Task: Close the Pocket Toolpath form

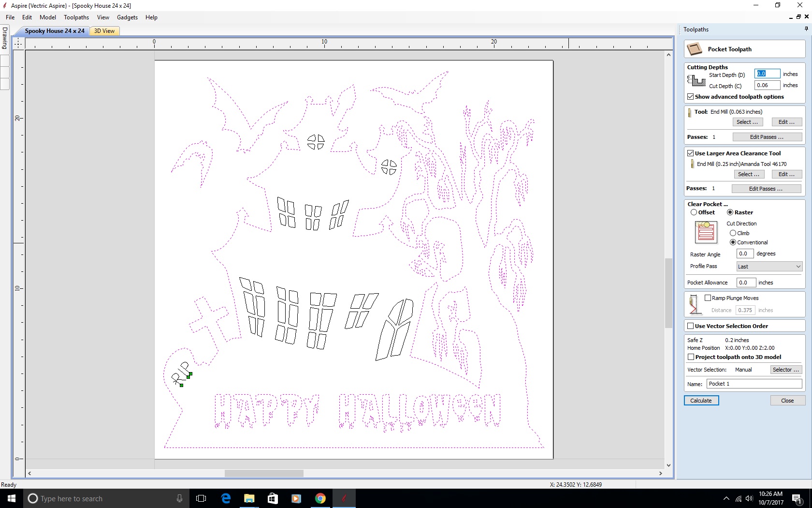Action: [x=788, y=401]
